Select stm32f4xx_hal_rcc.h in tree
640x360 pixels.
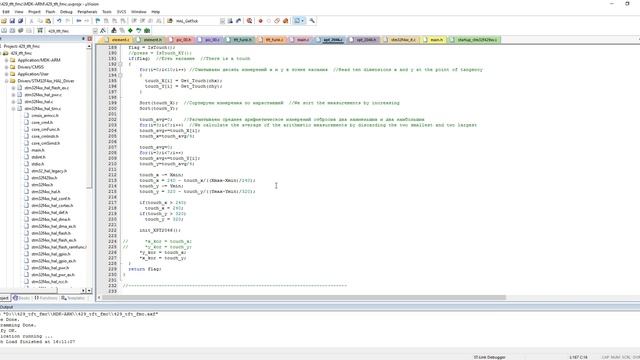[x=49, y=282]
